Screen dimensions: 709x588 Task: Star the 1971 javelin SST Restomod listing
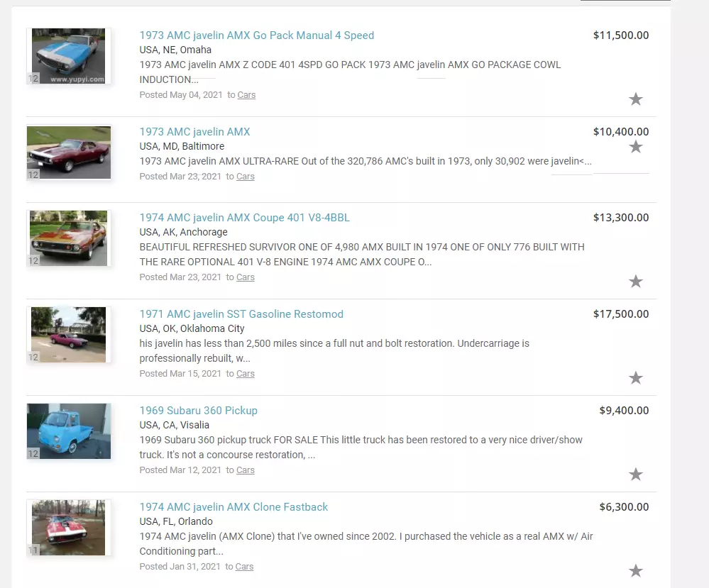click(x=635, y=377)
